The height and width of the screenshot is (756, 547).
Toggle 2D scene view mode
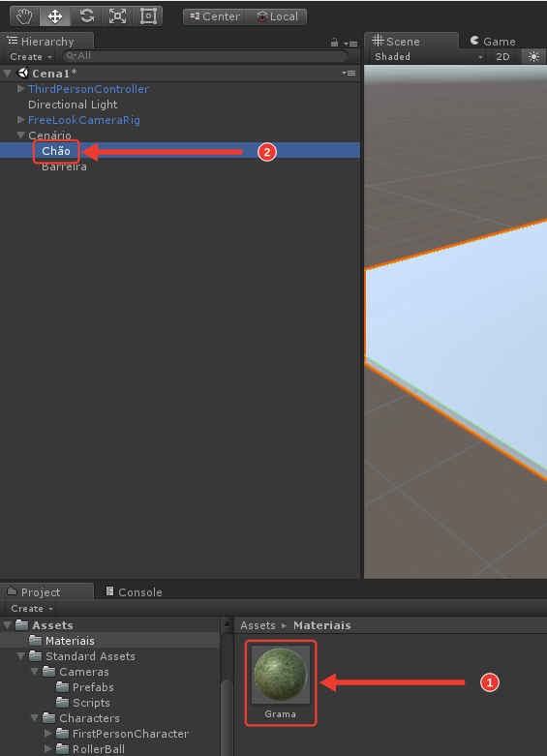pos(502,56)
